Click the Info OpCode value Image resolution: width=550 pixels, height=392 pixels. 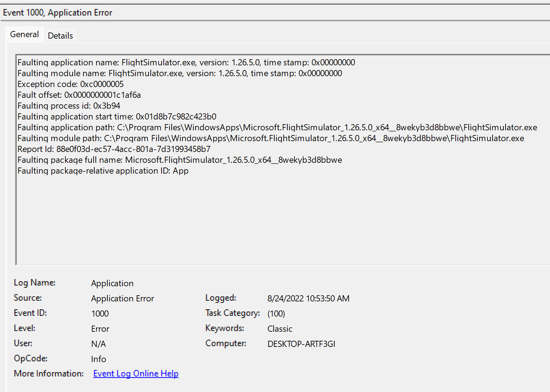[98, 359]
